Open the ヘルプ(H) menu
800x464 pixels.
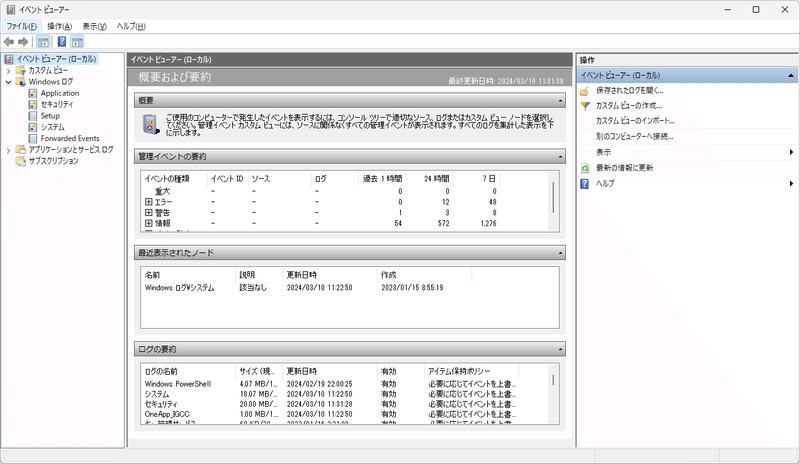[x=131, y=27]
